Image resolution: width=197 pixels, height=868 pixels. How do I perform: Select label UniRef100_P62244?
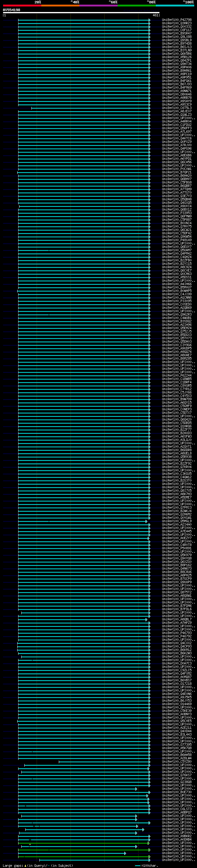coord(177,375)
